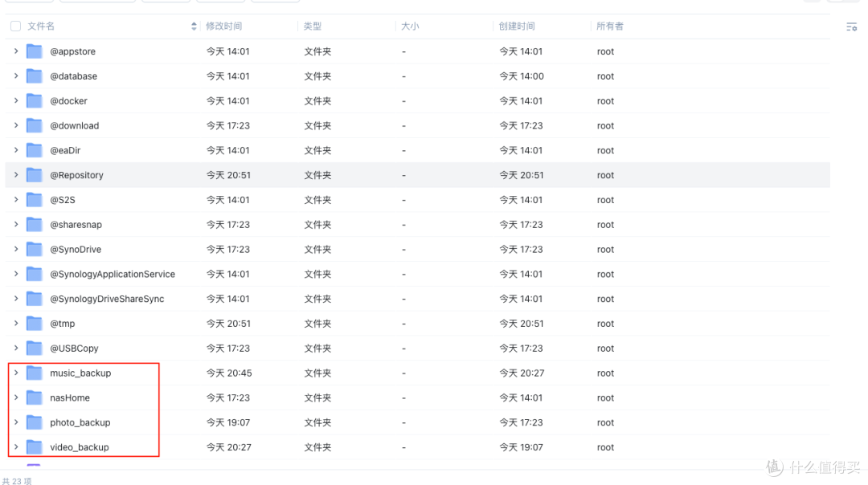Viewport: 868px width, 485px height.
Task: Toggle the 文件名 sort order arrows
Action: [193, 26]
